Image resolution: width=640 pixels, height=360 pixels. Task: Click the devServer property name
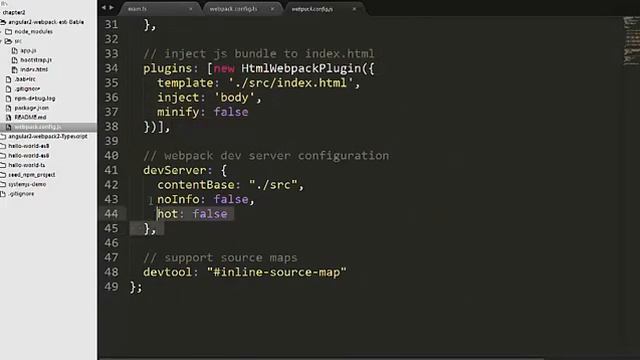click(x=175, y=170)
